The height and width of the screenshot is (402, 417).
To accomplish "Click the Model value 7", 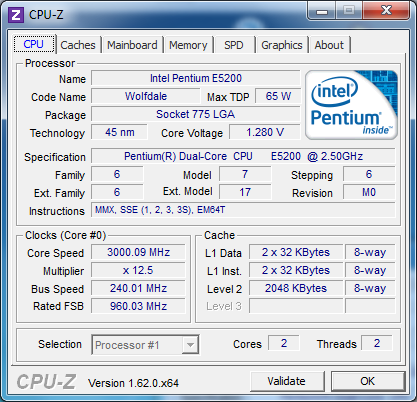I will (x=245, y=174).
